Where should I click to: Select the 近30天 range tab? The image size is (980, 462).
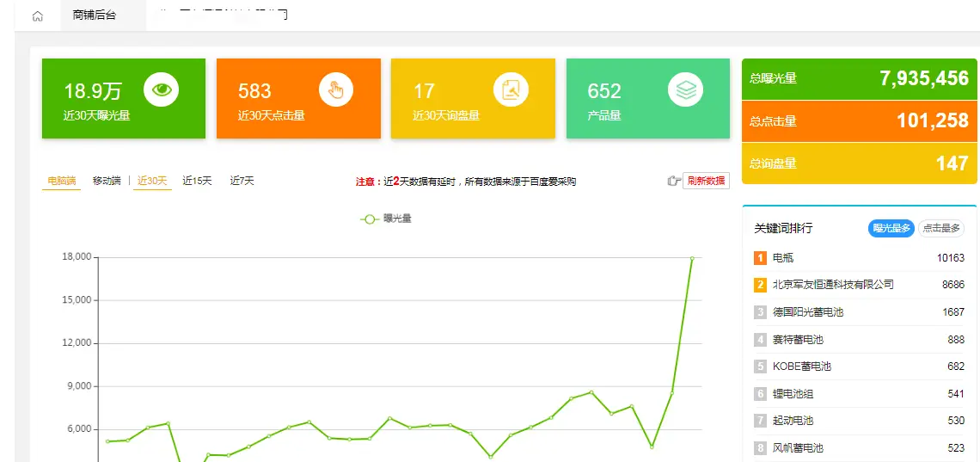point(152,182)
